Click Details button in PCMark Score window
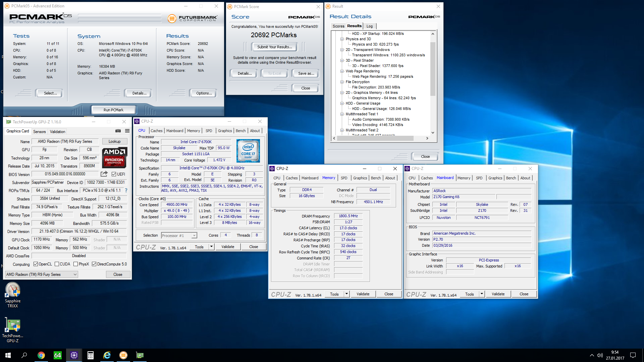This screenshot has height=362, width=644. [245, 73]
